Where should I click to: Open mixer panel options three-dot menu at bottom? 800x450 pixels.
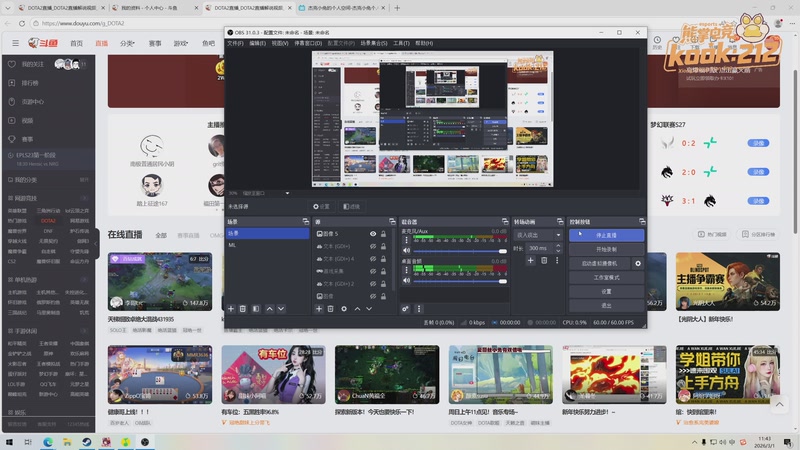click(x=419, y=309)
